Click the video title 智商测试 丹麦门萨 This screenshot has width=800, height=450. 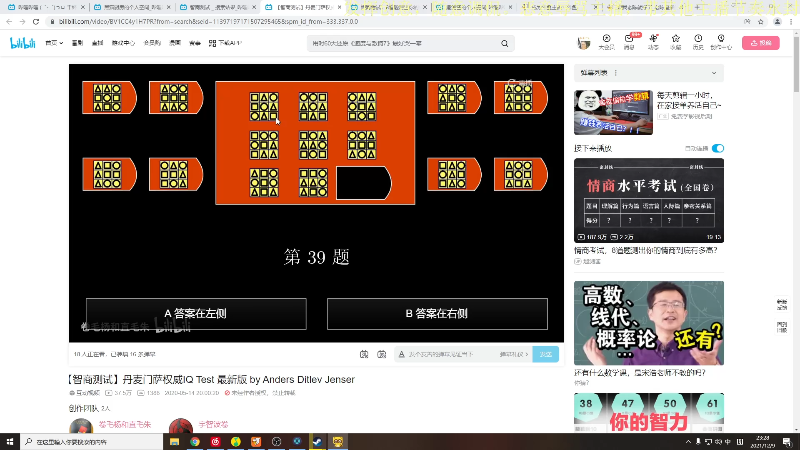211,380
